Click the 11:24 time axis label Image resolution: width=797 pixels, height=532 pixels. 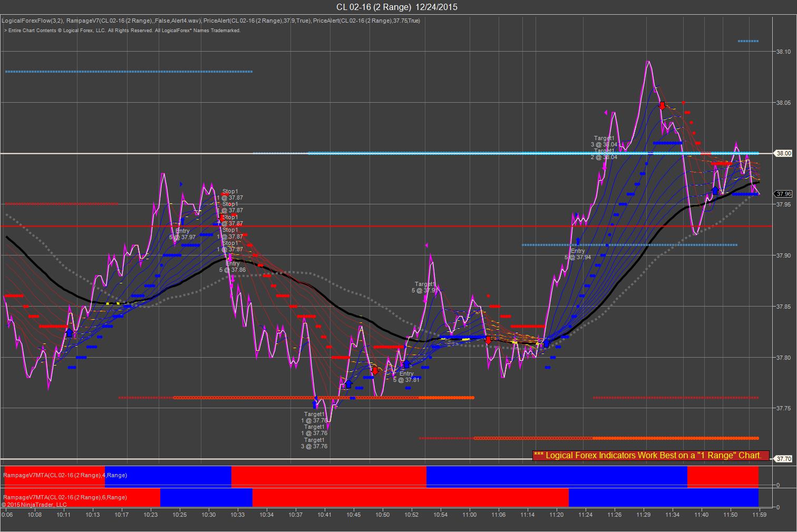(585, 515)
